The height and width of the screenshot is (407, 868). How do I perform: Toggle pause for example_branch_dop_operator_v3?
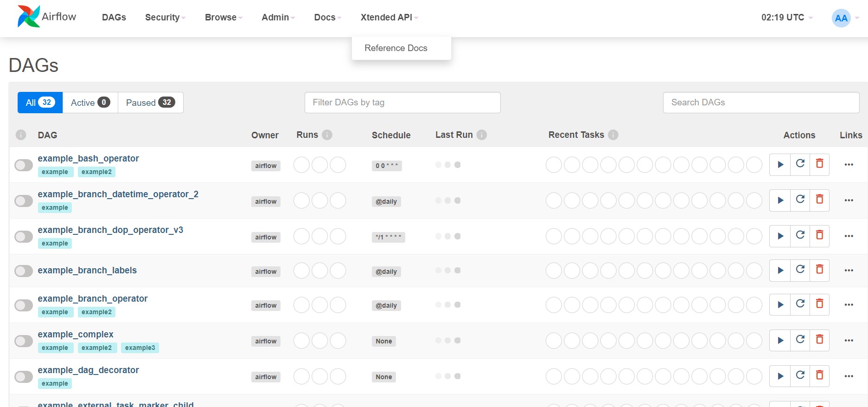pyautogui.click(x=24, y=236)
